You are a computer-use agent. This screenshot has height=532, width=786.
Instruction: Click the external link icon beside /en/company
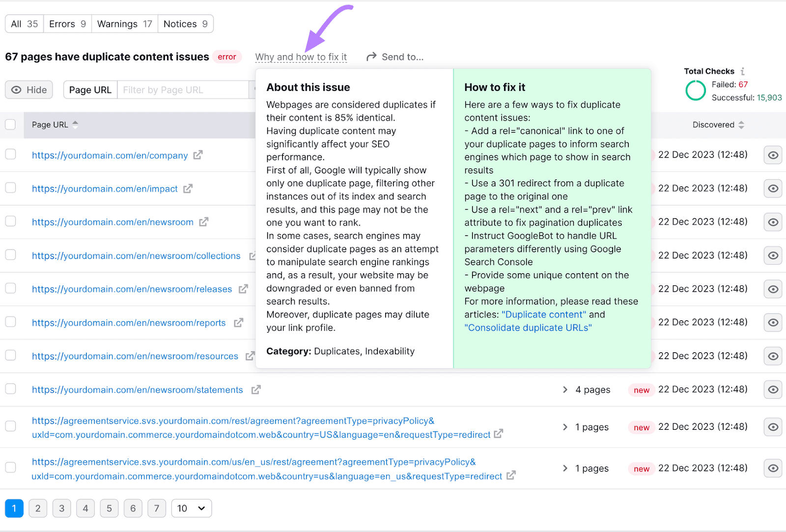click(198, 155)
